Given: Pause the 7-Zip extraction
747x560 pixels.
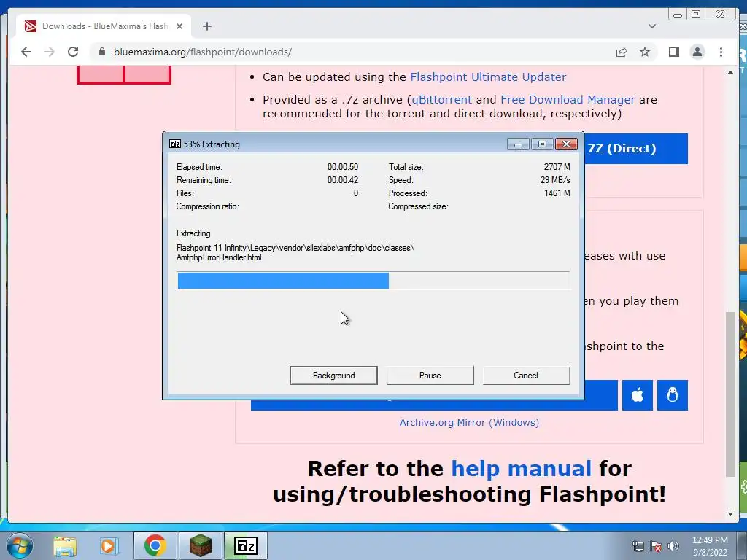Looking at the screenshot, I should pos(430,376).
